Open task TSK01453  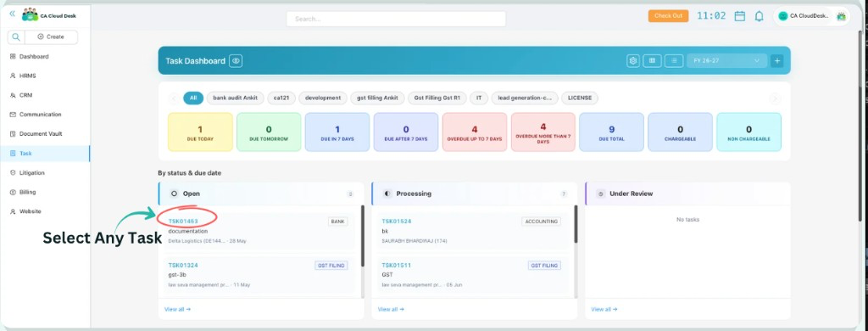(183, 222)
